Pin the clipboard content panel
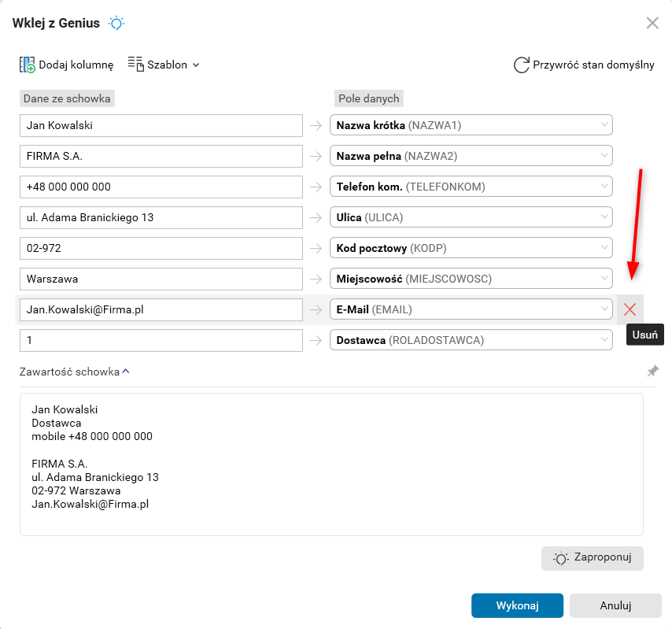Image resolution: width=672 pixels, height=629 pixels. pyautogui.click(x=652, y=371)
